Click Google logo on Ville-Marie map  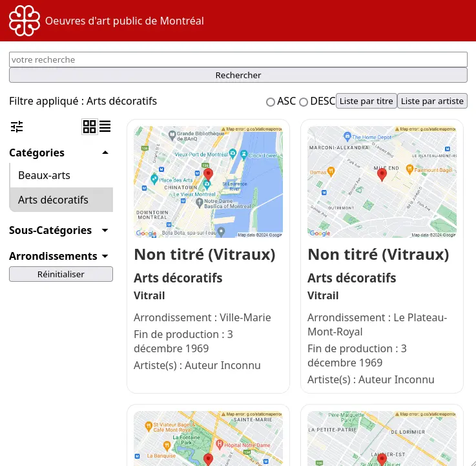tap(146, 233)
